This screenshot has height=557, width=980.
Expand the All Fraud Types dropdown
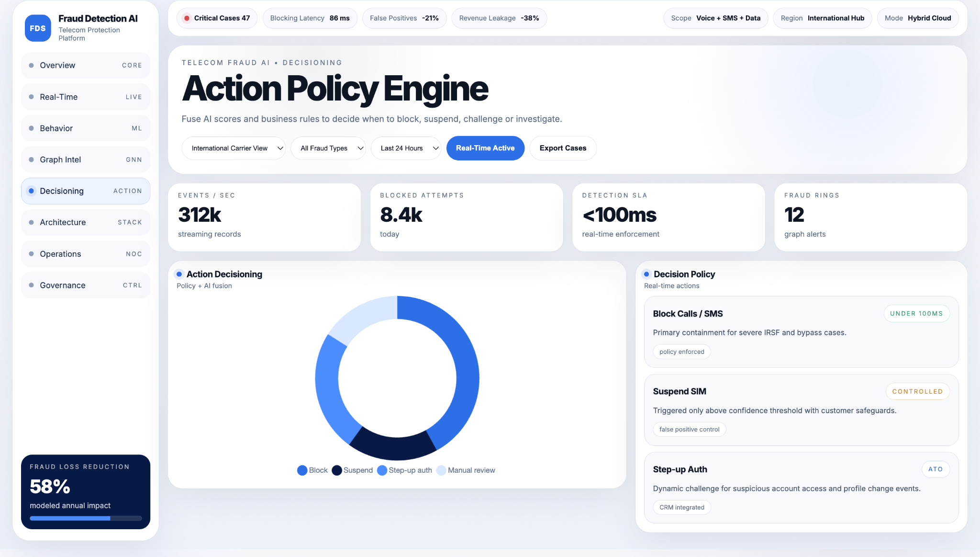click(328, 148)
